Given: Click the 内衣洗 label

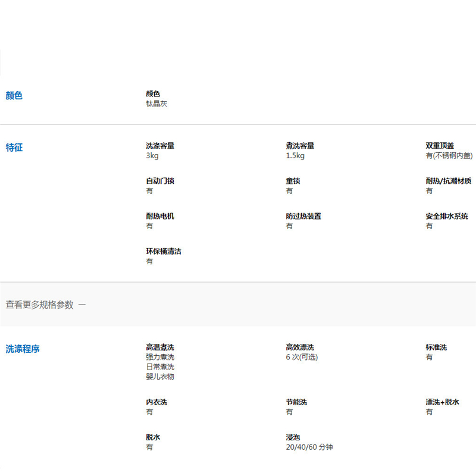Looking at the screenshot, I should pos(156,402).
